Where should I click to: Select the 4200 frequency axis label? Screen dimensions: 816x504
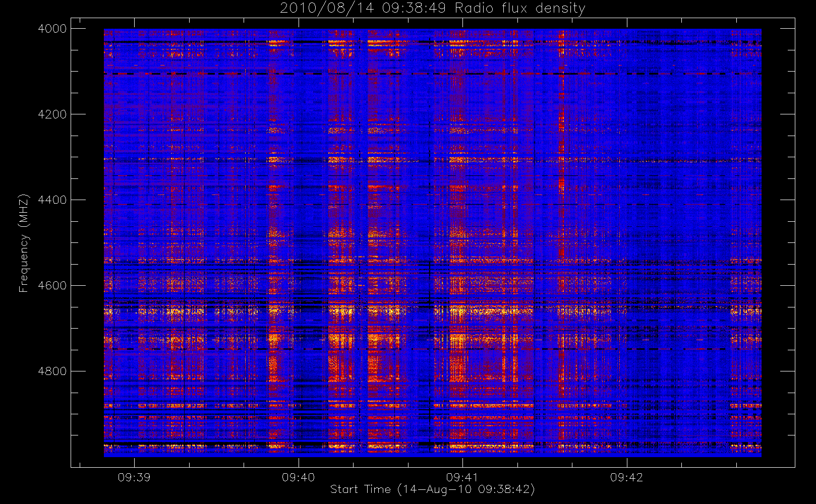point(52,114)
